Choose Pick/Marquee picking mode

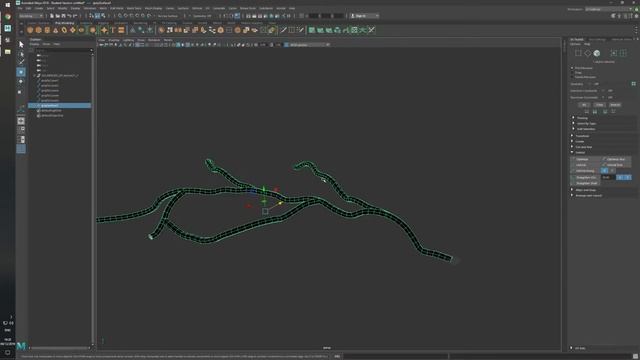click(584, 68)
